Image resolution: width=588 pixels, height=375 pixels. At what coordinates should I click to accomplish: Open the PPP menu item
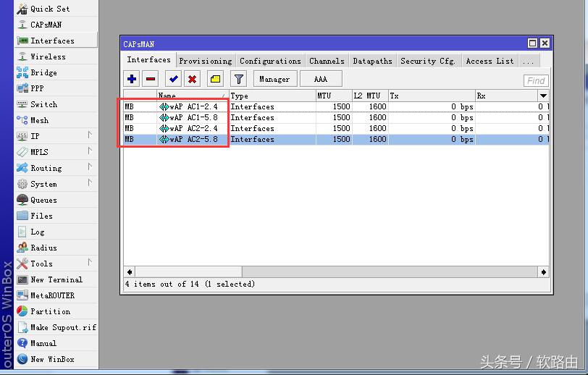tap(56, 88)
